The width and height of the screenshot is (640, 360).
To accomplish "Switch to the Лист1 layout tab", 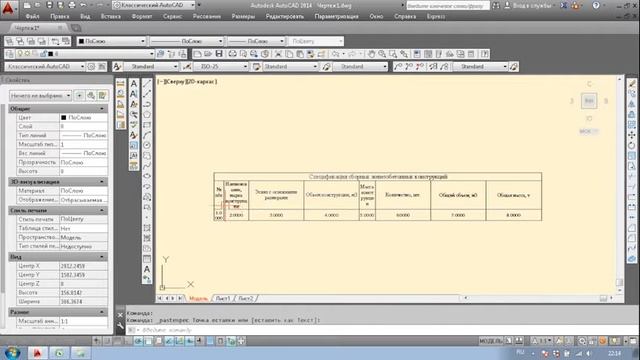I will coord(223,299).
